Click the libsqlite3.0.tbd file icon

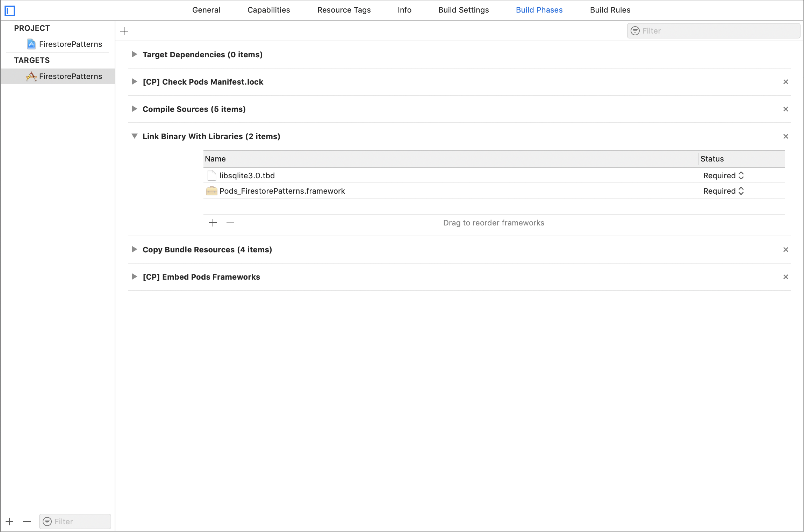coord(211,175)
